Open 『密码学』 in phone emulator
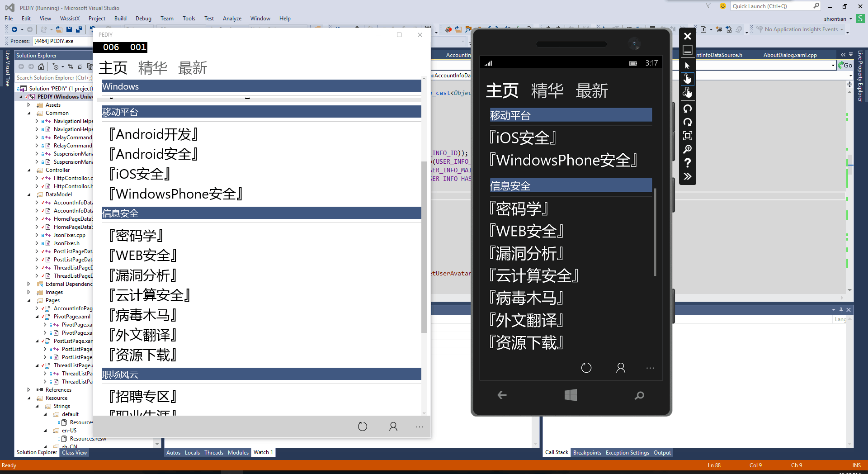 coord(519,209)
